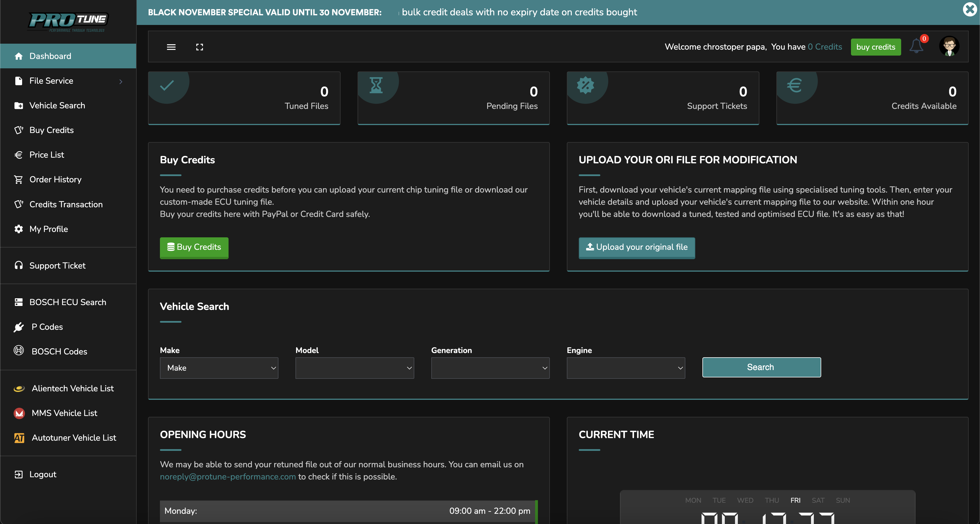Click the ProTune logo

coord(68,22)
